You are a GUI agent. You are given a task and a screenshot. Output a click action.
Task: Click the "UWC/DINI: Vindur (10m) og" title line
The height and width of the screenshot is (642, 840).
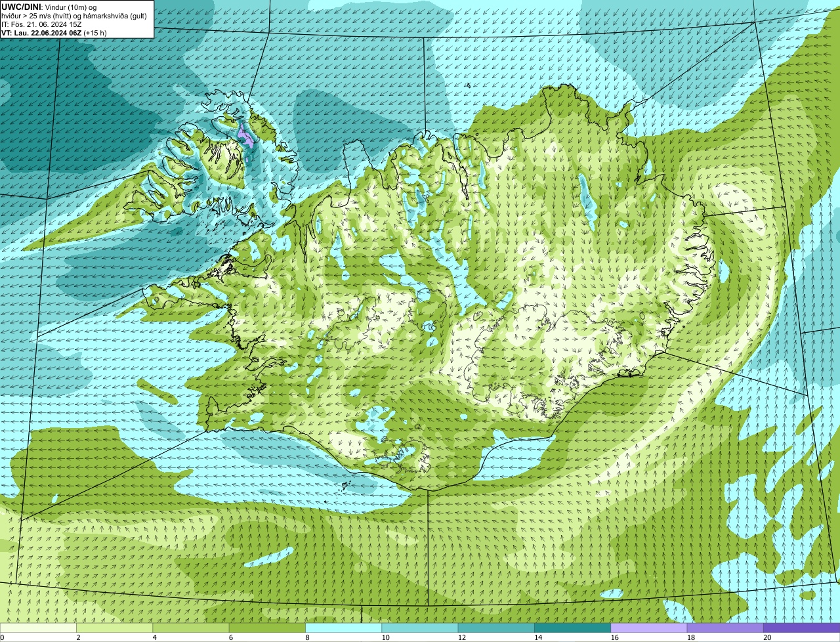[x=49, y=7]
